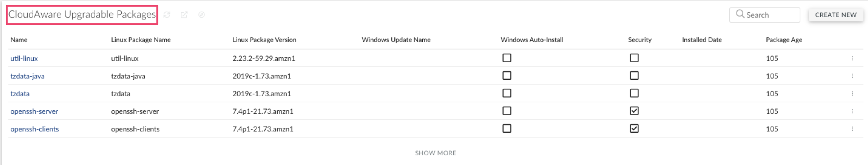868x165 pixels.
Task: Open row actions menu for util-linux
Action: [x=852, y=58]
